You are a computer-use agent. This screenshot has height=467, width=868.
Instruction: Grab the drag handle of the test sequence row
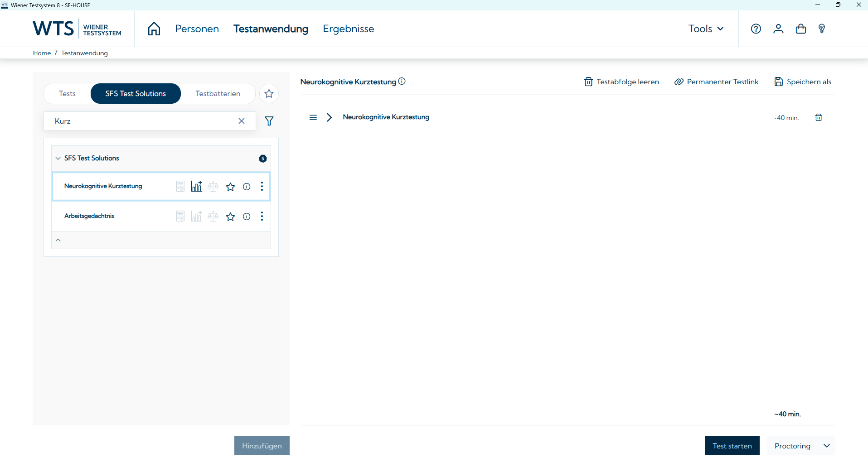[x=313, y=117]
